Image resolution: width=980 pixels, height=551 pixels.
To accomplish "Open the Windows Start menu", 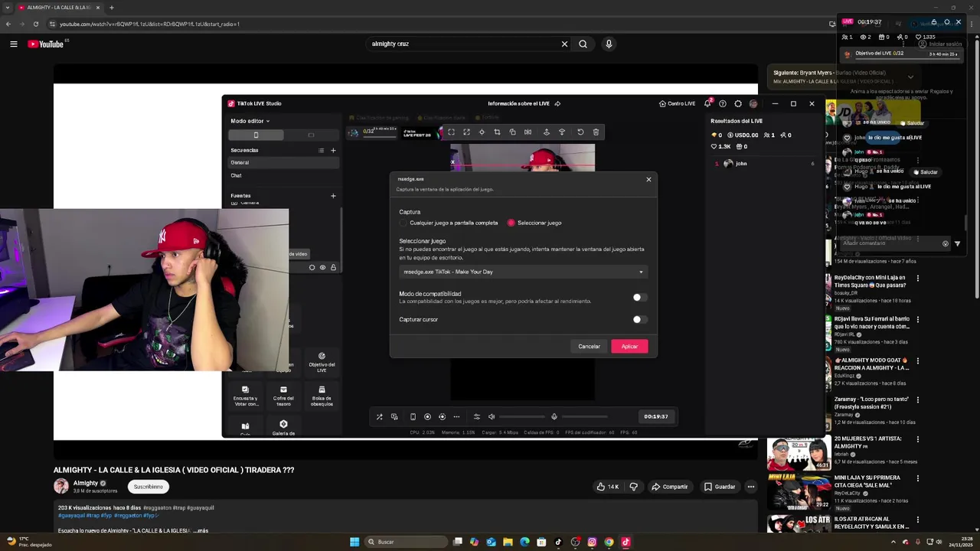I will pyautogui.click(x=354, y=542).
